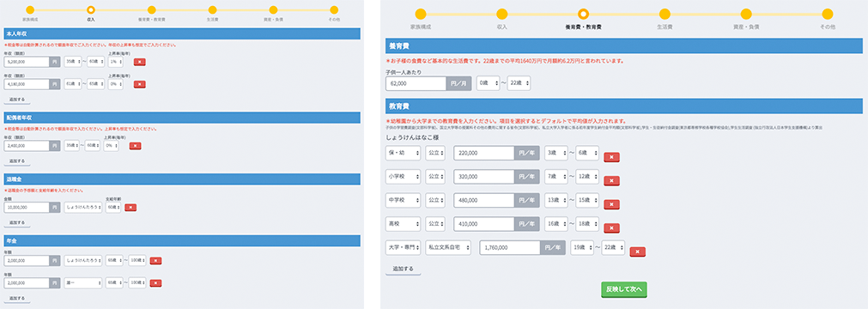Open 養育費・教育費 step in left panel

[152, 10]
